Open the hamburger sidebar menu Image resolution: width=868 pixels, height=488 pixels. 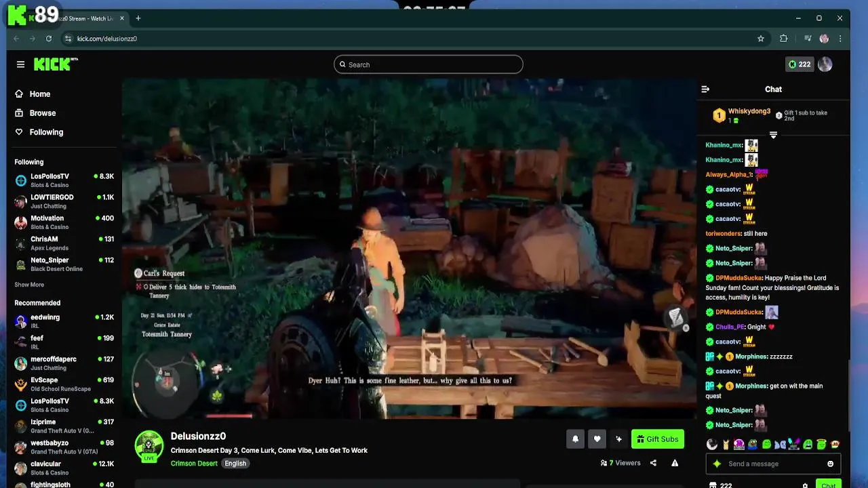(20, 64)
